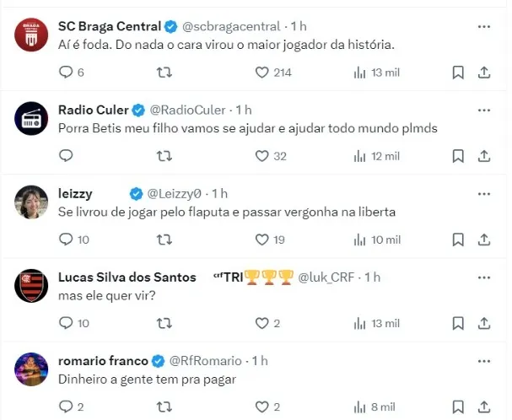
Task: Like leizzy's tweet about flaputa
Action: point(261,240)
